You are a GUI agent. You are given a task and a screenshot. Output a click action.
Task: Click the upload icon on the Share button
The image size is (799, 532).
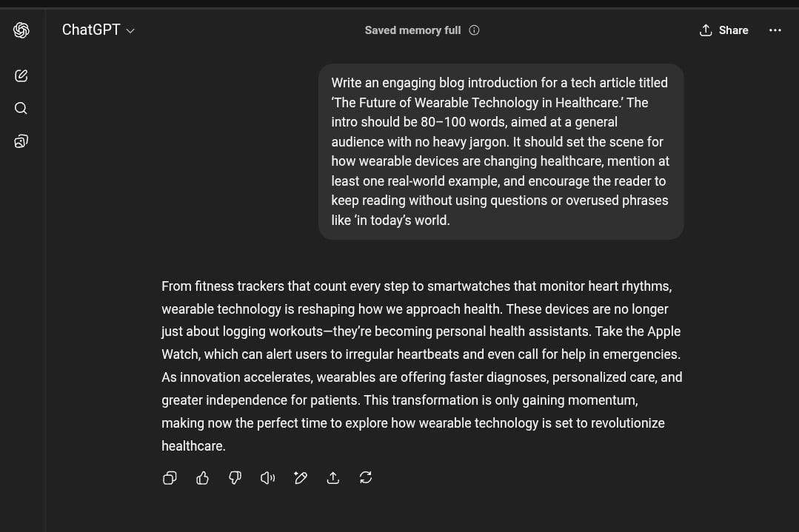pyautogui.click(x=706, y=30)
